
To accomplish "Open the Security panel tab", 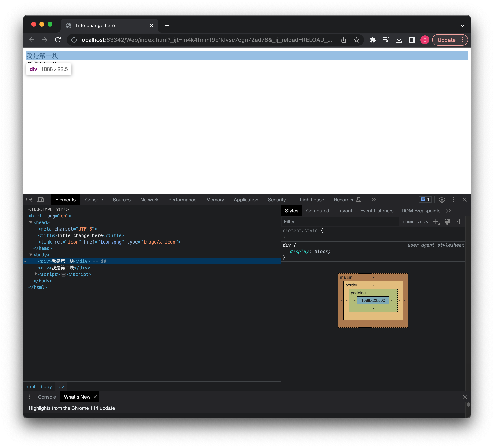I will 277,200.
